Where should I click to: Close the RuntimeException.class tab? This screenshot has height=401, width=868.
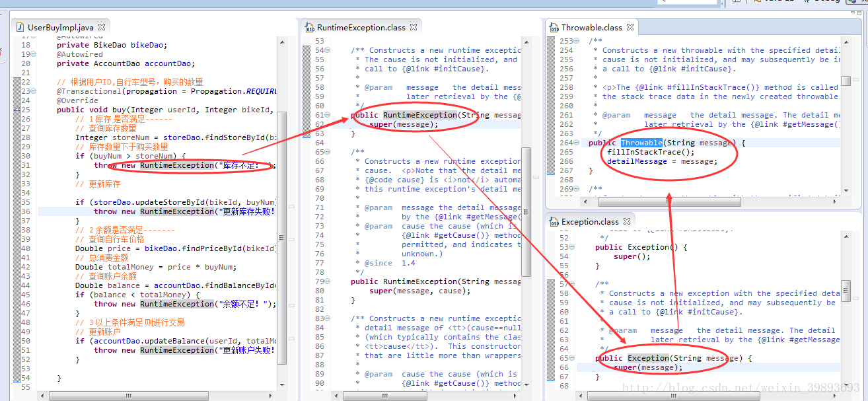coord(414,27)
